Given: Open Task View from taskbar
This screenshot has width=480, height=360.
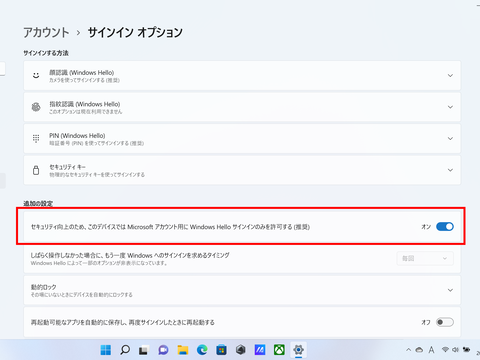Looking at the screenshot, I should click(x=144, y=350).
